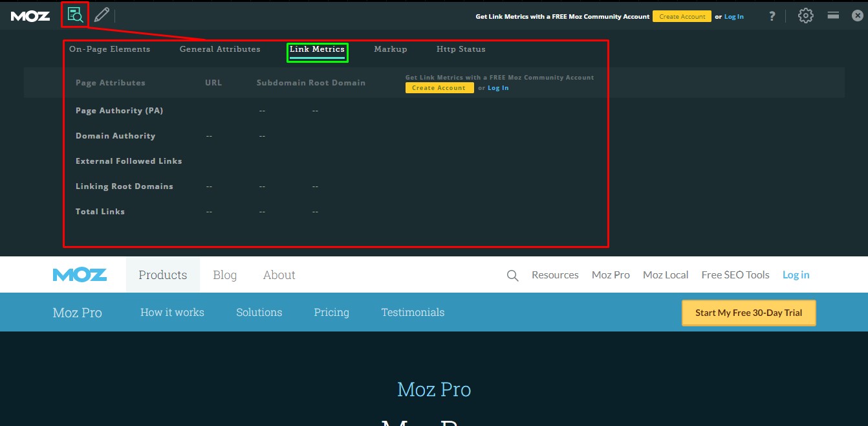868x426 pixels.
Task: Click Create Account button in metrics panel
Action: point(439,88)
